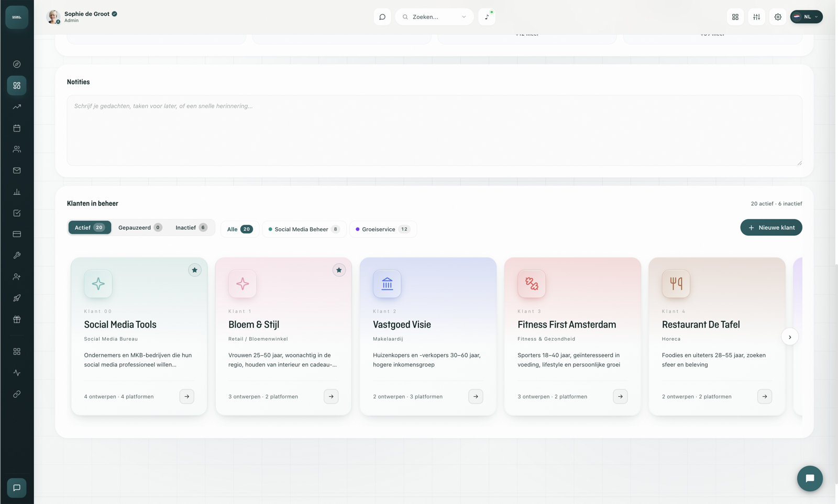Image resolution: width=838 pixels, height=504 pixels.
Task: Click the "20 actief · 6 inactief" summary
Action: click(776, 204)
